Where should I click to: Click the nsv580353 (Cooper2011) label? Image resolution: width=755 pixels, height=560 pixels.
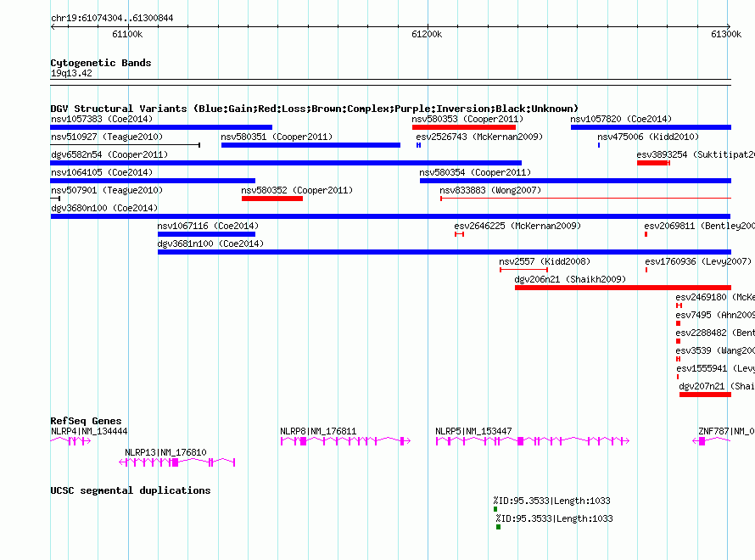[467, 119]
